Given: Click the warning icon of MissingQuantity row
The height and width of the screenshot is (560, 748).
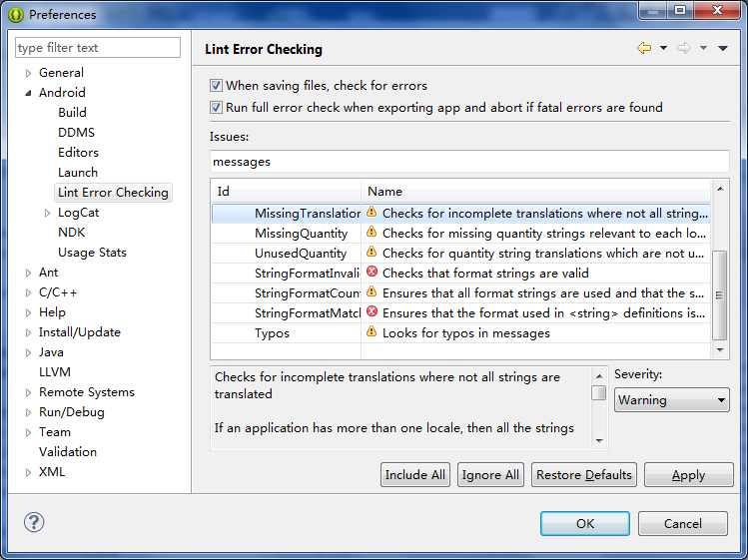Looking at the screenshot, I should (372, 233).
